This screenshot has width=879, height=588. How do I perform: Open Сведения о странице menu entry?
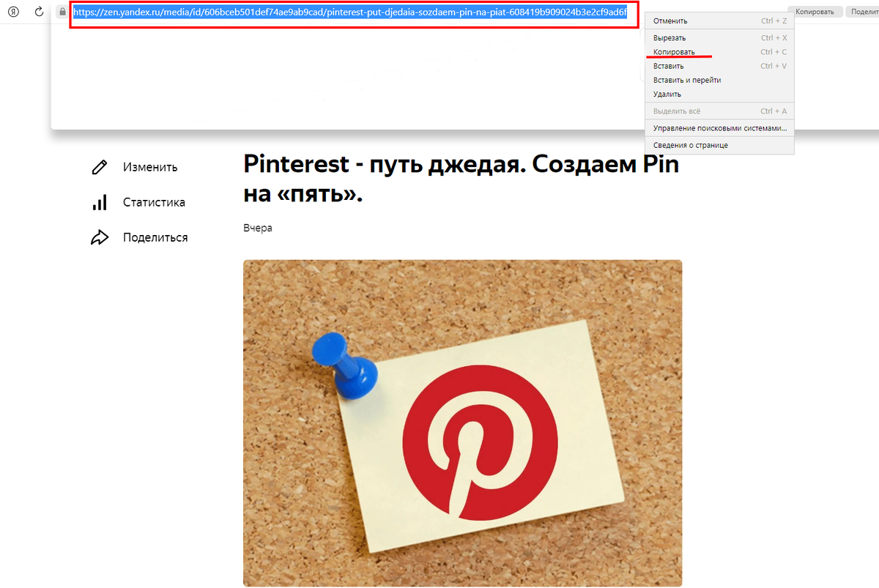[720, 145]
